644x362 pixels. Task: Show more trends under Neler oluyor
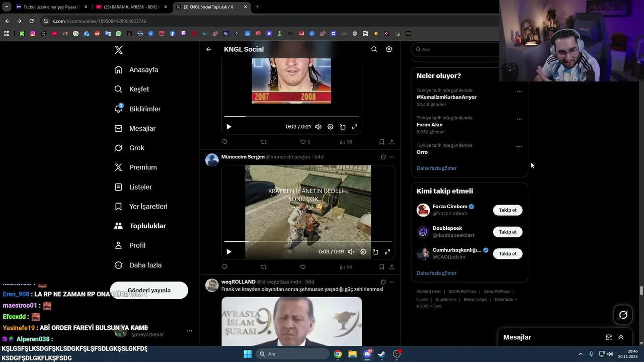[x=437, y=168]
